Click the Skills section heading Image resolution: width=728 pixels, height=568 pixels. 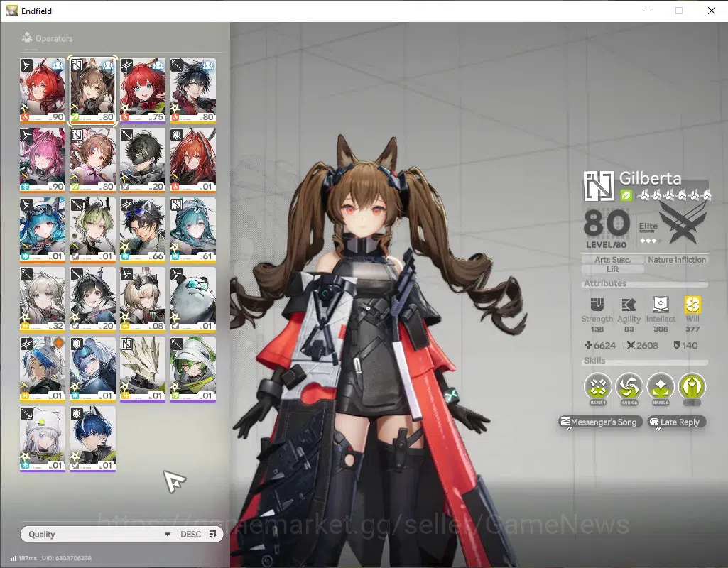click(x=594, y=360)
